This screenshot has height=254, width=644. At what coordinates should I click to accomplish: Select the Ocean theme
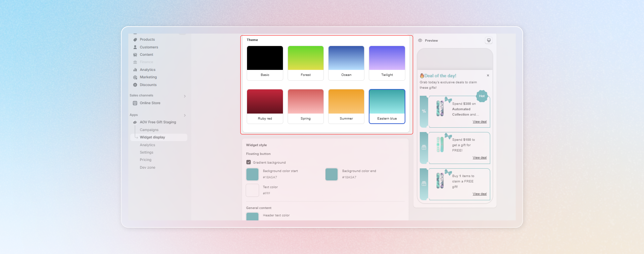346,63
